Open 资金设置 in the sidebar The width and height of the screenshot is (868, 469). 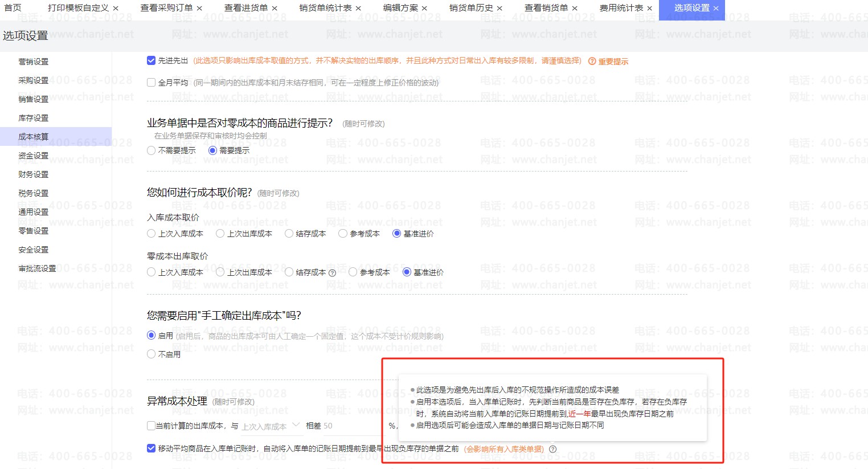(x=34, y=156)
